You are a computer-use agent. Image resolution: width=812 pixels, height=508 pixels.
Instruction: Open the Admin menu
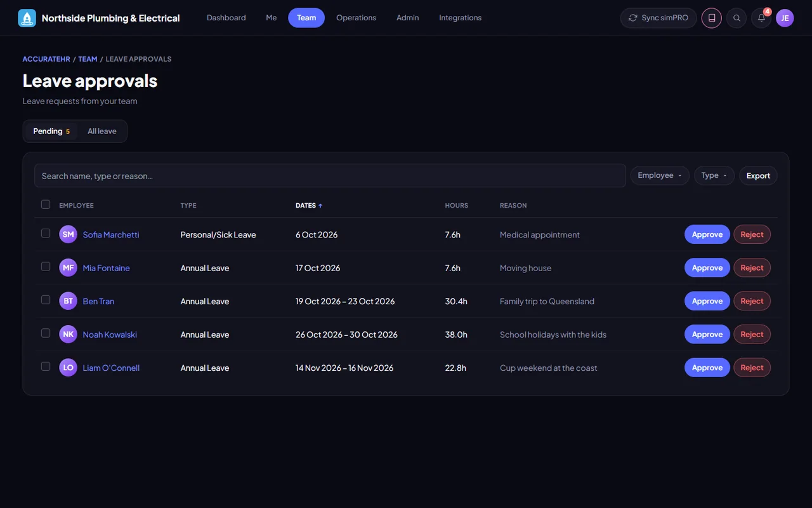tap(407, 18)
